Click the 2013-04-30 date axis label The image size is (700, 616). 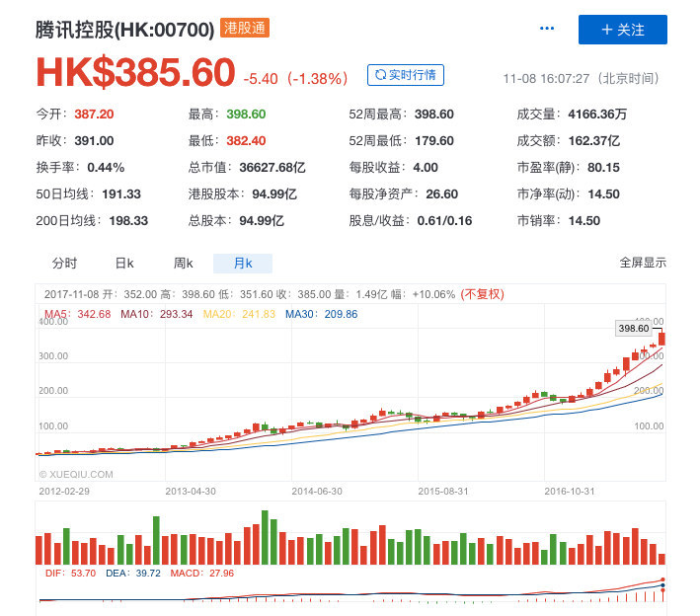(191, 492)
